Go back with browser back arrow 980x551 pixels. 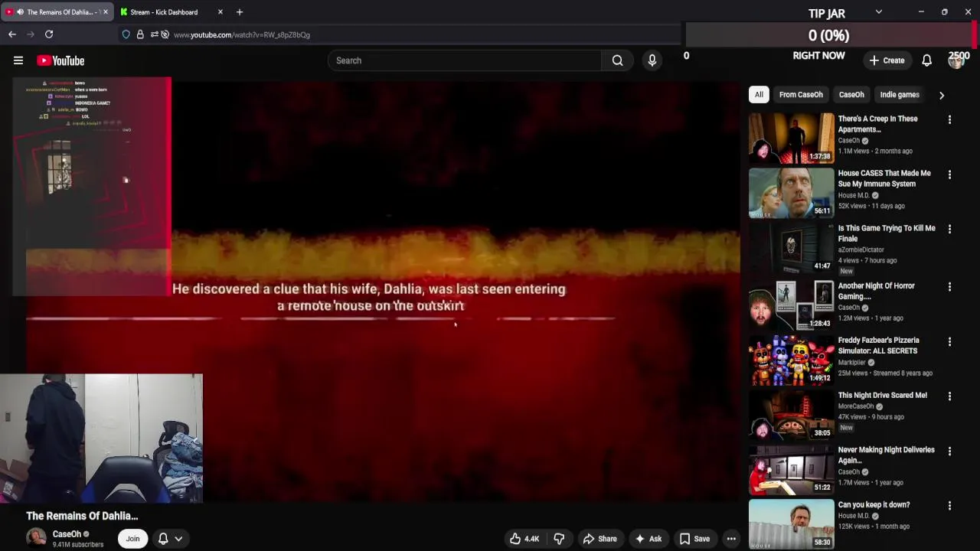click(12, 34)
